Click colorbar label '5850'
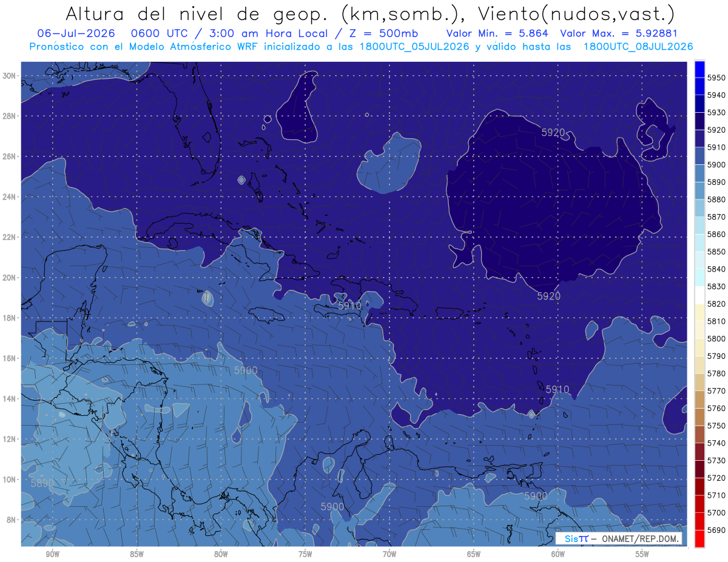Image resolution: width=728 pixels, height=562 pixels. click(716, 252)
